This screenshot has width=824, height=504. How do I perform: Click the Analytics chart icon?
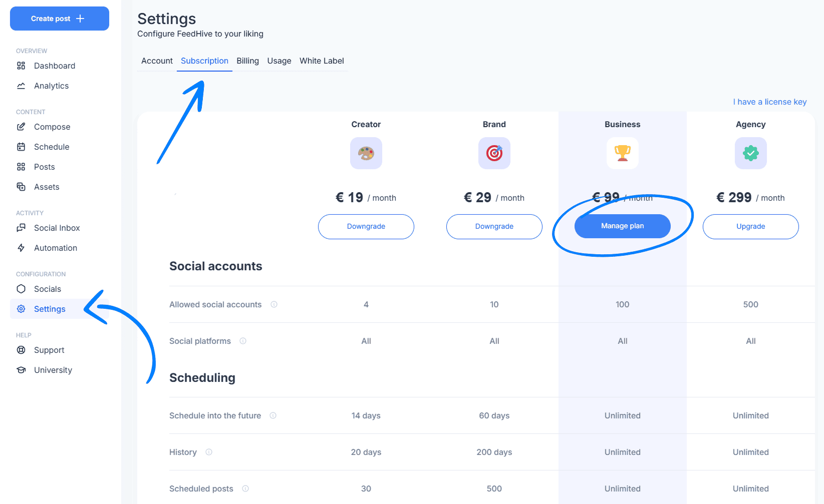click(21, 86)
